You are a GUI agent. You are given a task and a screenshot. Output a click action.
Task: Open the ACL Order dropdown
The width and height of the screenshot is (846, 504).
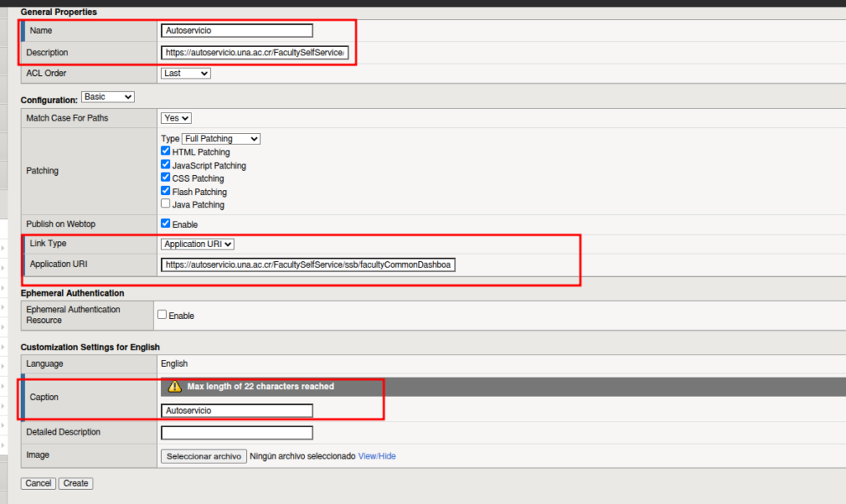pos(186,74)
